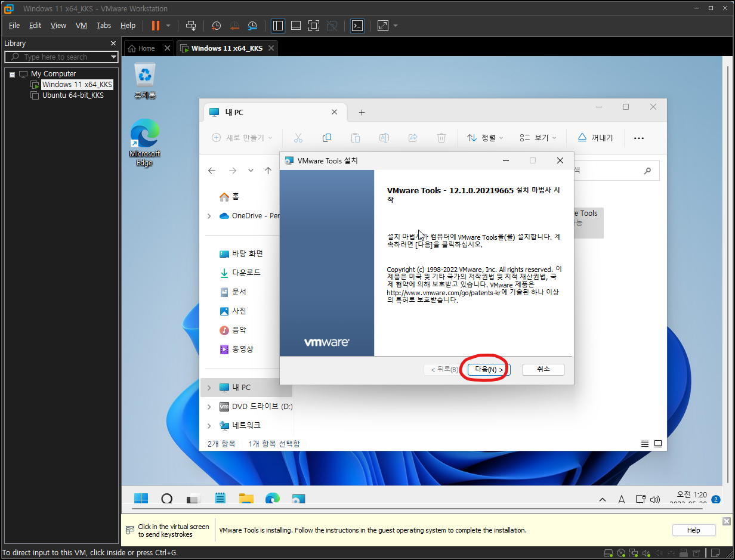Open the Tabs menu
Image resolution: width=735 pixels, height=560 pixels.
pos(104,26)
